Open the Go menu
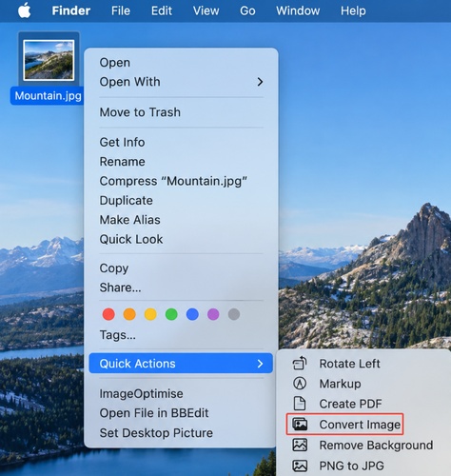 (247, 10)
